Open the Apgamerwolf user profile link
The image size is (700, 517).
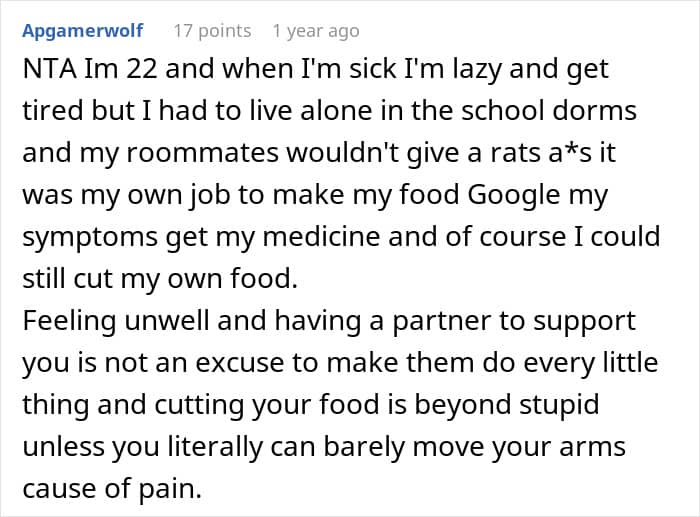click(83, 31)
